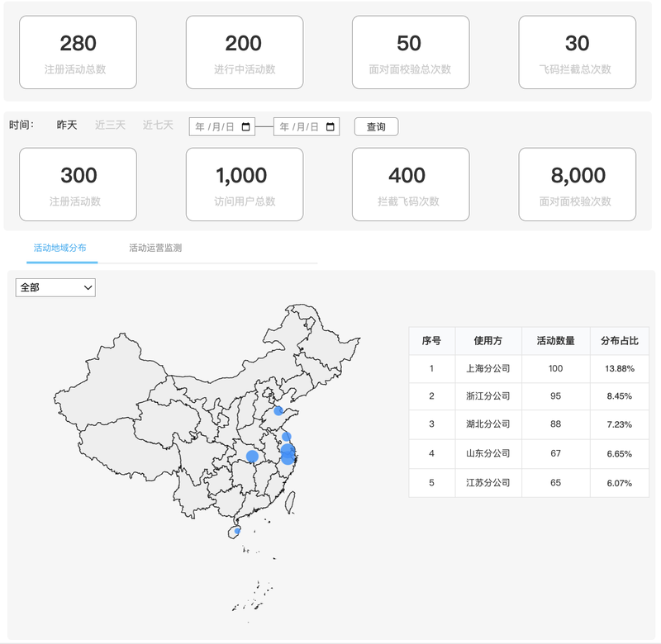Click the 400 拦截飞码次数 card
Viewport: 661px width, 644px height.
tap(411, 184)
